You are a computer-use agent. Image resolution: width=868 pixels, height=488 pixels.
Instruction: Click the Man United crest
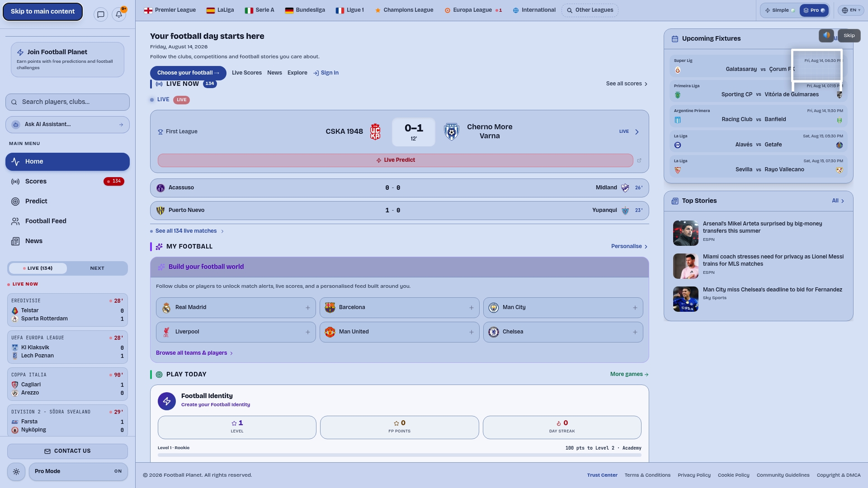pos(330,332)
